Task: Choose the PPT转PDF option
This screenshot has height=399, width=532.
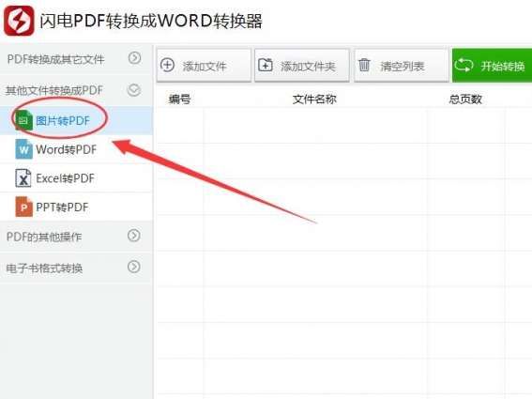Action: [76, 207]
